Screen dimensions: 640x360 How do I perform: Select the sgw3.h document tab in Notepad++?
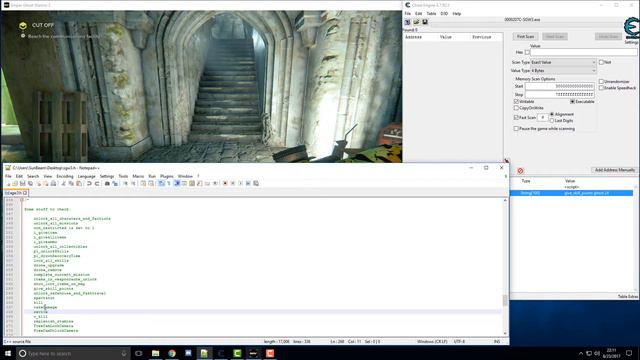tap(16, 193)
